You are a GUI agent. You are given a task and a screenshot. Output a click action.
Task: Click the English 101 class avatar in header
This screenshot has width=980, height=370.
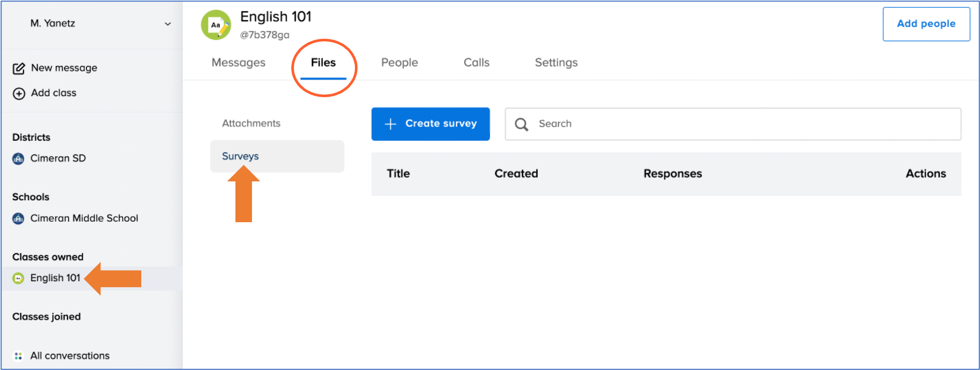216,25
